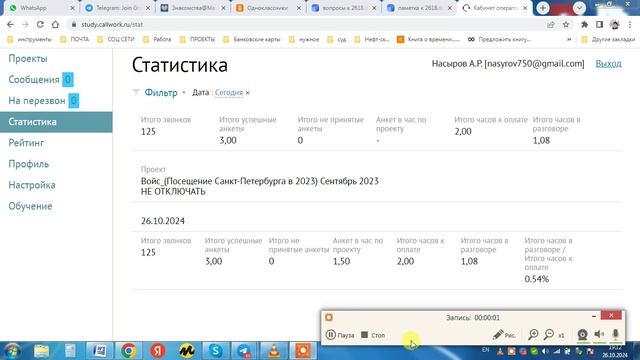Reload the current page
Viewport: 640px width, 360px height.
coord(40,24)
